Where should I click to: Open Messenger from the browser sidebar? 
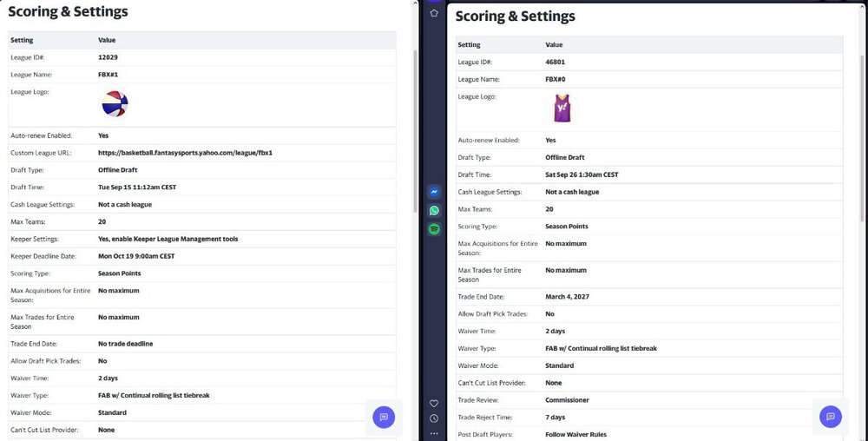coord(434,192)
